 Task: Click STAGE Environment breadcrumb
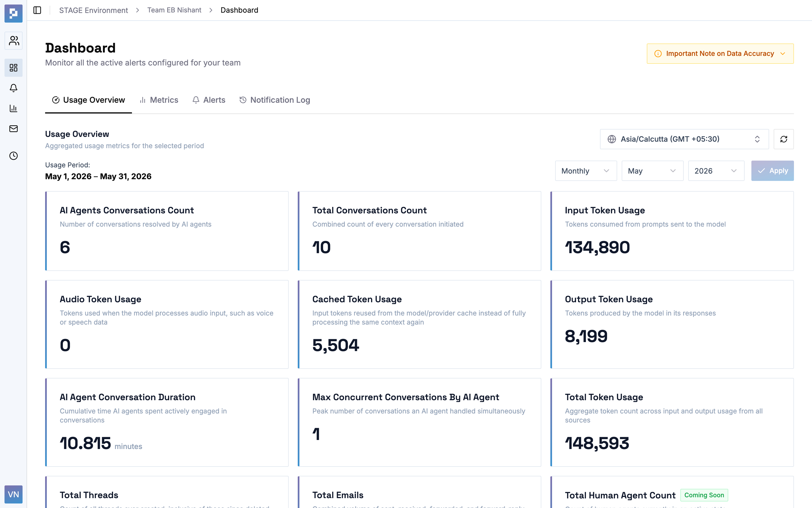(x=93, y=10)
